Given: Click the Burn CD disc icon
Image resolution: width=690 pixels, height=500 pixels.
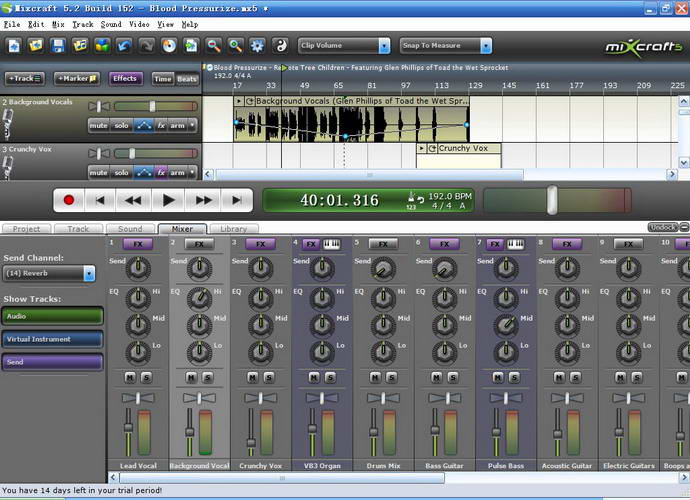Looking at the screenshot, I should click(168, 46).
